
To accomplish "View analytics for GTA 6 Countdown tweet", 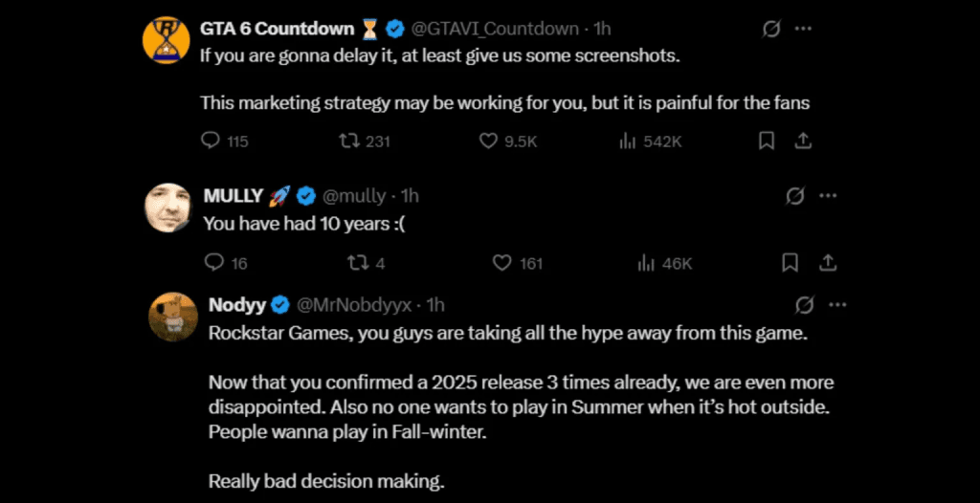I will tap(628, 141).
